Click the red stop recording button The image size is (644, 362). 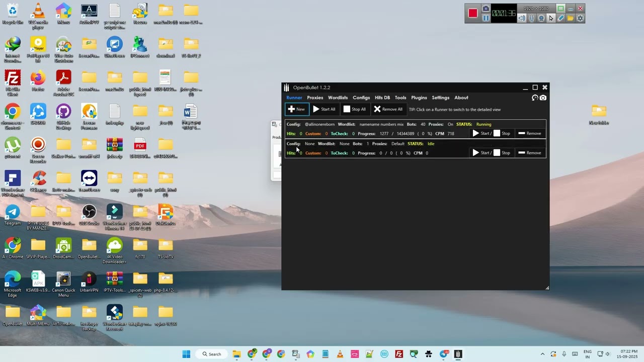(x=472, y=14)
